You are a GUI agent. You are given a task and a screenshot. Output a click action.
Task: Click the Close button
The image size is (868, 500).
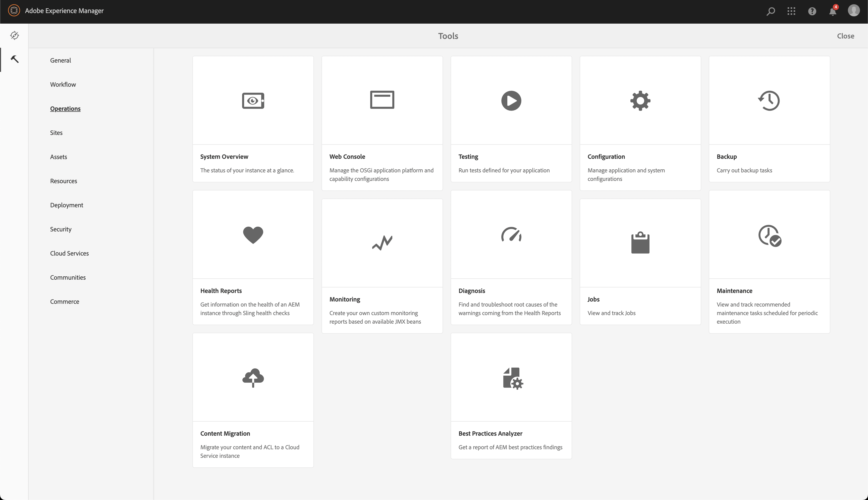coord(845,36)
